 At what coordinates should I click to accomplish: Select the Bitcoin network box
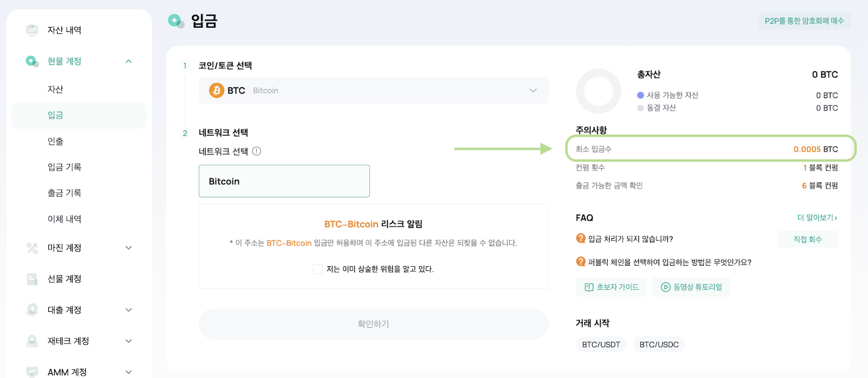point(284,181)
